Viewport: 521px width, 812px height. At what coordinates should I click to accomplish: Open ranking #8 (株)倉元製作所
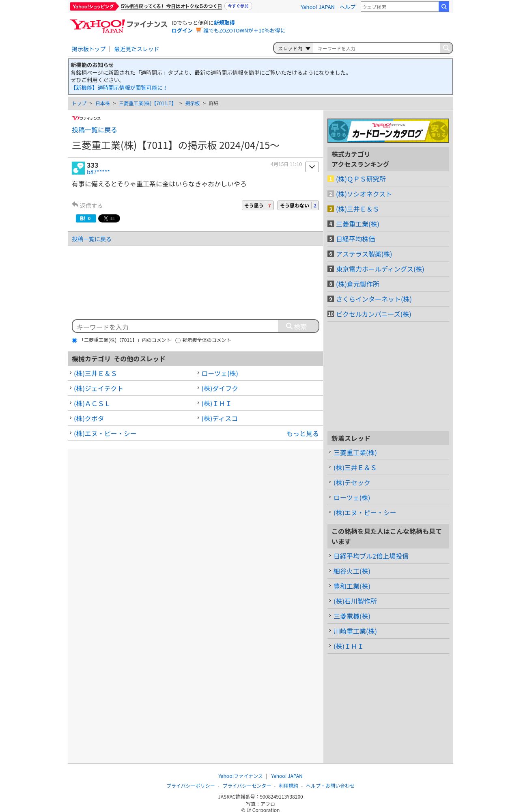[x=357, y=284]
